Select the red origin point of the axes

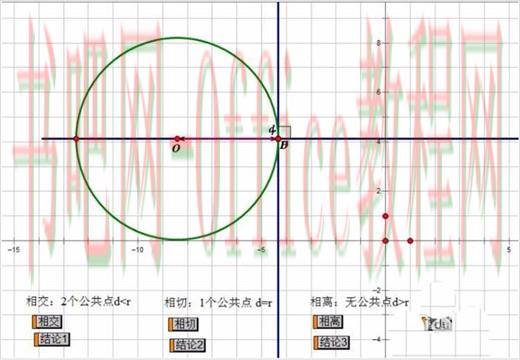pos(386,241)
